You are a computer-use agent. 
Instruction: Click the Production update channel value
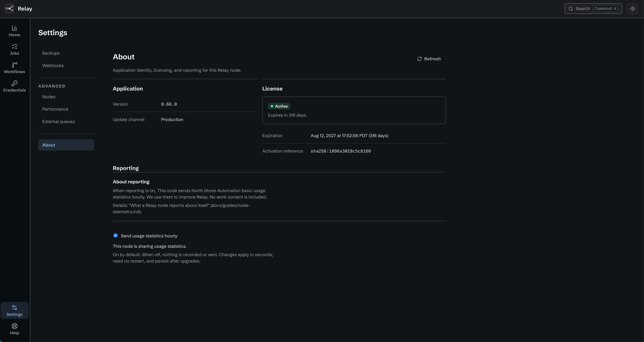coord(172,120)
